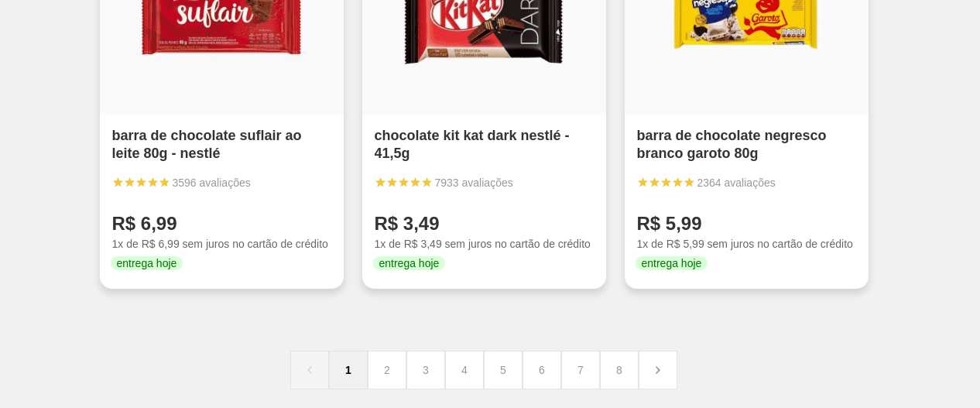Open chocolate kit kat dark nestlé title
This screenshot has height=408, width=980.
click(471, 144)
